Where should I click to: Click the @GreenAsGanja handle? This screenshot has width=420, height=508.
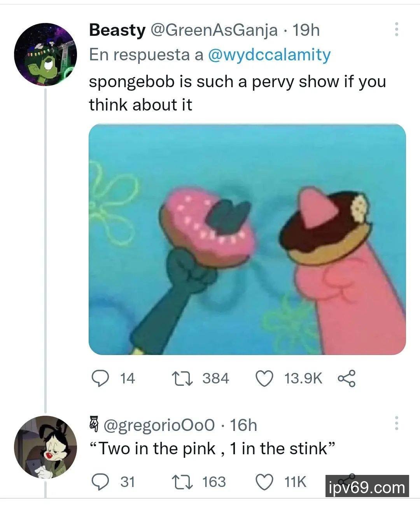214,30
